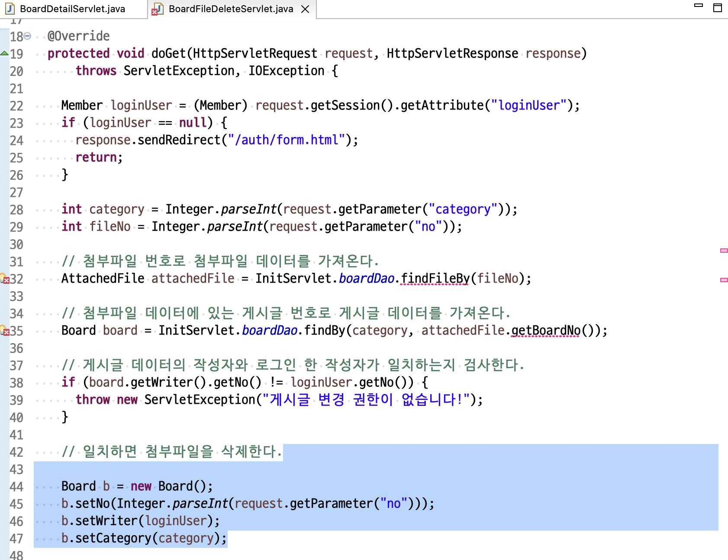728x560 pixels.
Task: Click the "loginUser" string on line 22
Action: [x=528, y=105]
